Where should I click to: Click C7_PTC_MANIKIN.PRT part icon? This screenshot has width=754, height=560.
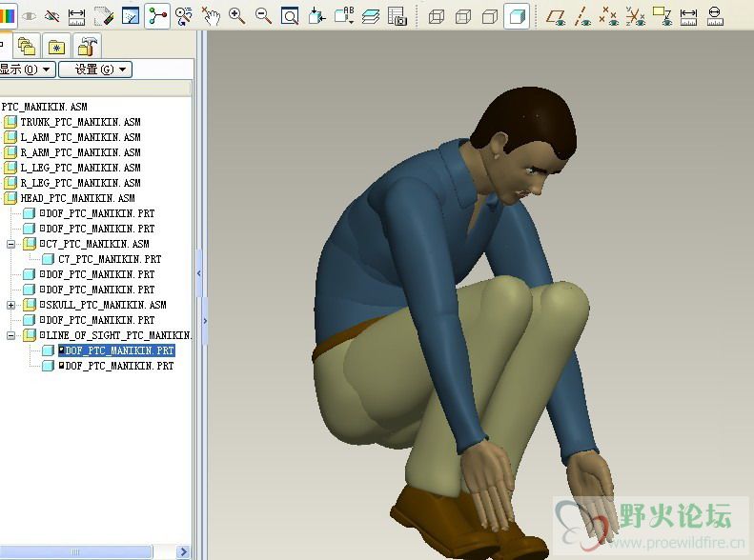click(48, 259)
